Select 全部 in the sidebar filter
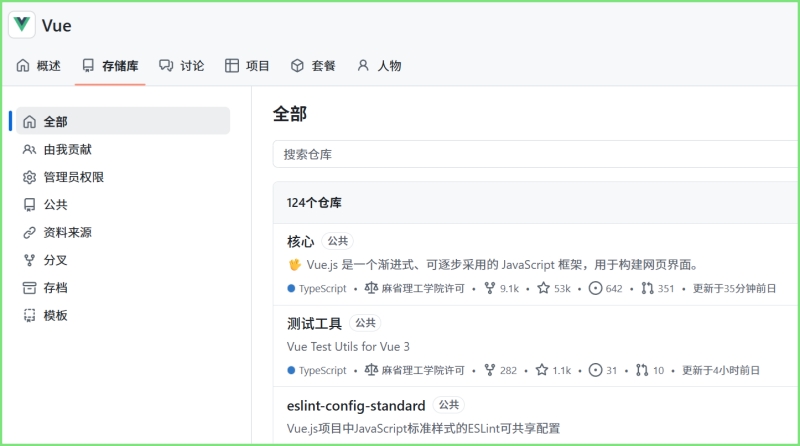Viewport: 800px width, 446px height. pos(123,121)
